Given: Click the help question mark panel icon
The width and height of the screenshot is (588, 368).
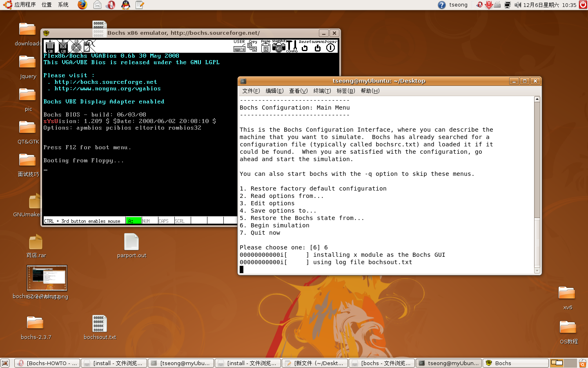Looking at the screenshot, I should [442, 5].
